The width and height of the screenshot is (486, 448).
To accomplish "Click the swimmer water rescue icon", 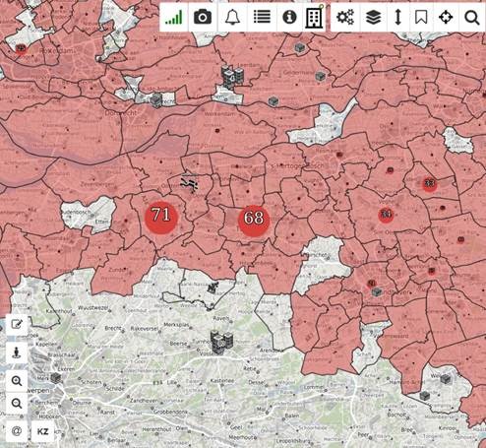I will pyautogui.click(x=189, y=184).
